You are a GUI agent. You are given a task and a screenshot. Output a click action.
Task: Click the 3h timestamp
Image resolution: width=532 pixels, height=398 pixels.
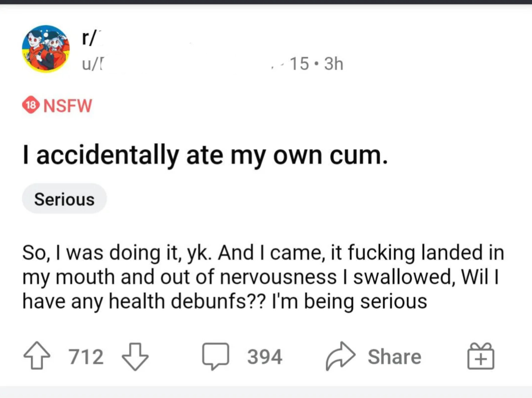point(334,64)
